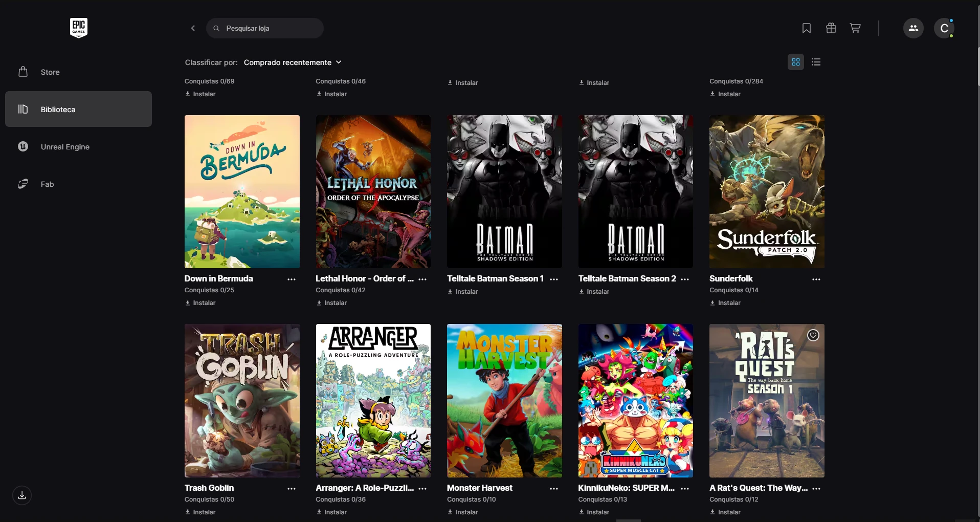Viewport: 980px width, 522px height.
Task: Open options menu for Lethal Honor
Action: [x=422, y=279]
